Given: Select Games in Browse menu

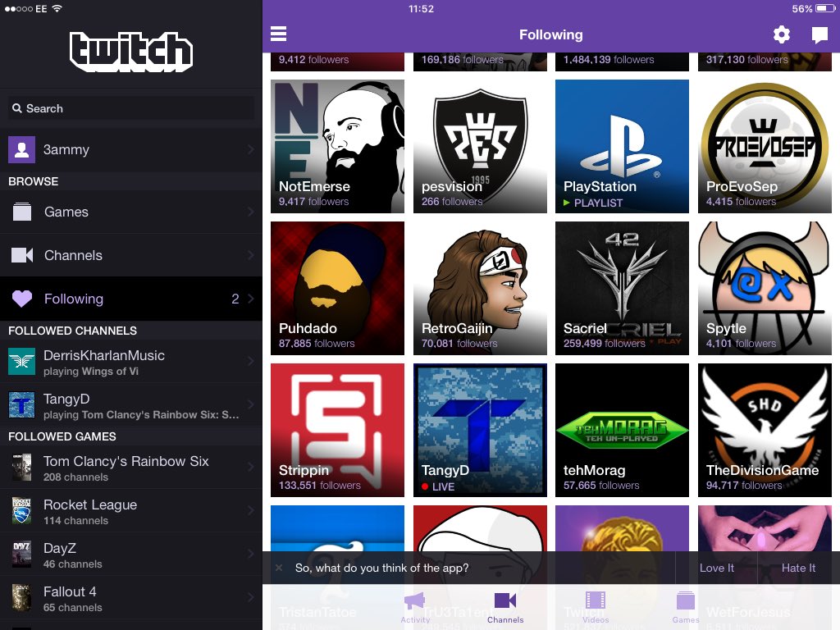Looking at the screenshot, I should pos(131,212).
